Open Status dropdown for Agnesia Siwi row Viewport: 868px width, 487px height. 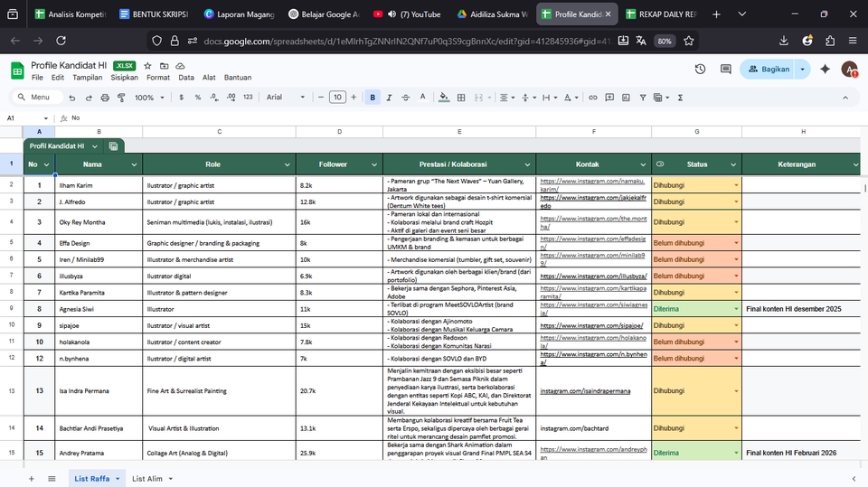tap(736, 309)
